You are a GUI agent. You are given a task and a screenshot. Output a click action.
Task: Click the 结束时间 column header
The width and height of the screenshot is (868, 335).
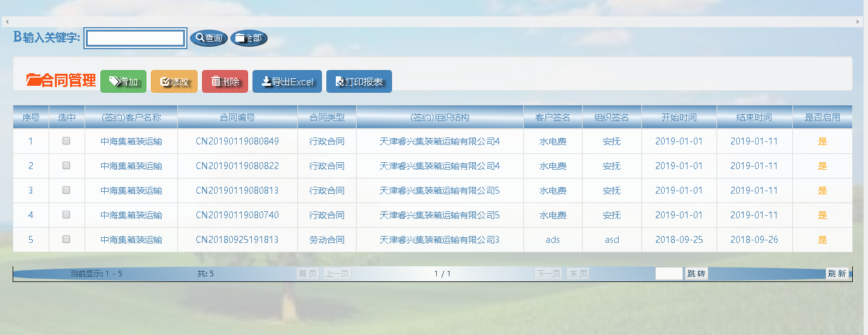pyautogui.click(x=754, y=117)
